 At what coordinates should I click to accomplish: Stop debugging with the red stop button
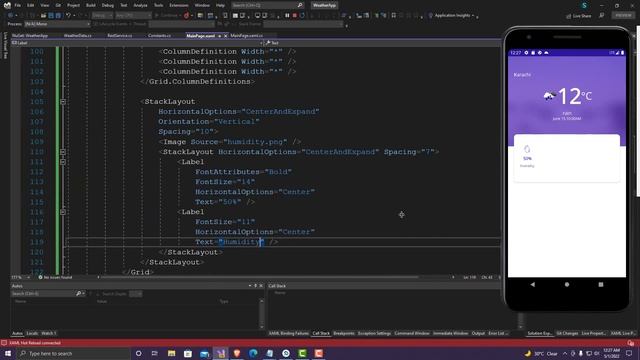[294, 16]
